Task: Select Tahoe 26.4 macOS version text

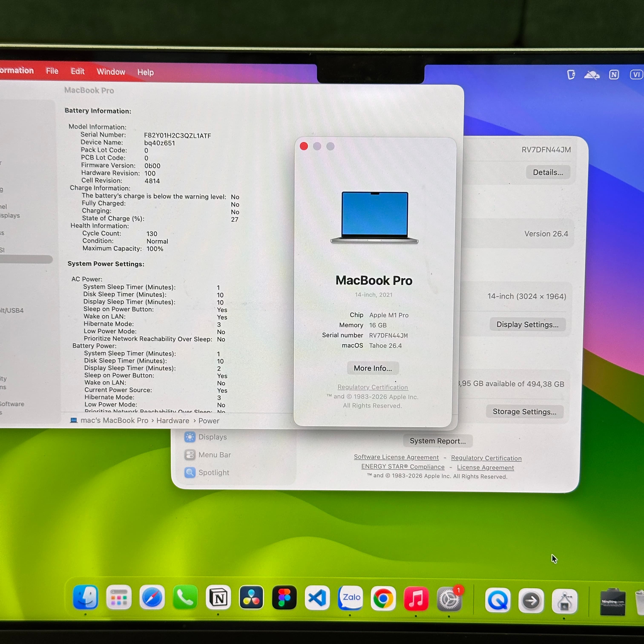Action: (x=385, y=346)
